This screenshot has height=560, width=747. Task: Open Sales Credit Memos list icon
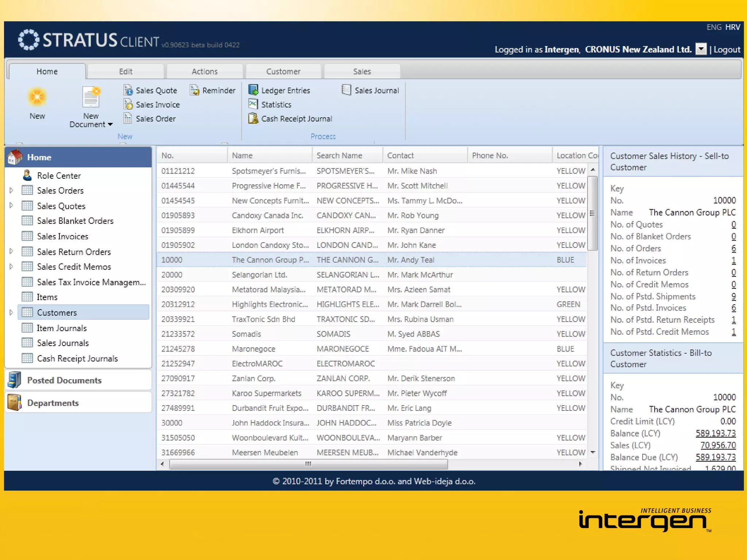coord(27,267)
